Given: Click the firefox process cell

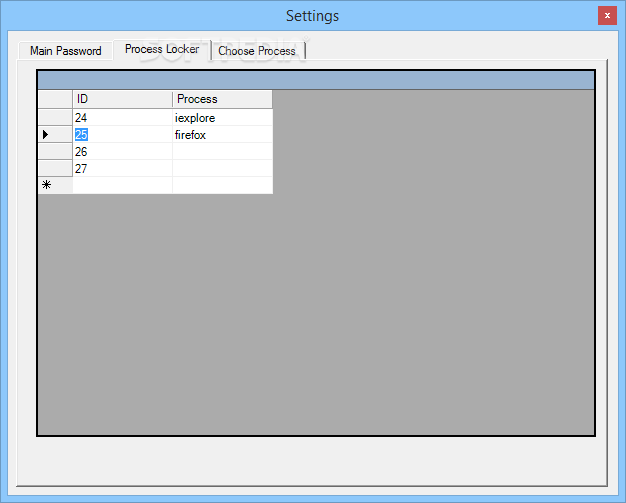Looking at the screenshot, I should (223, 135).
